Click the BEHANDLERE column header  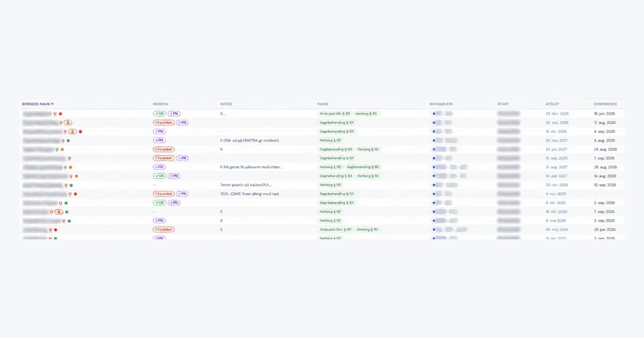[442, 104]
